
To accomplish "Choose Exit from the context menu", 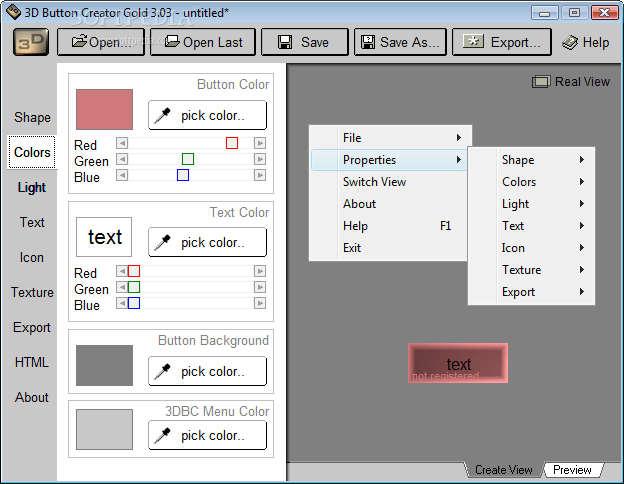I will tap(388, 248).
